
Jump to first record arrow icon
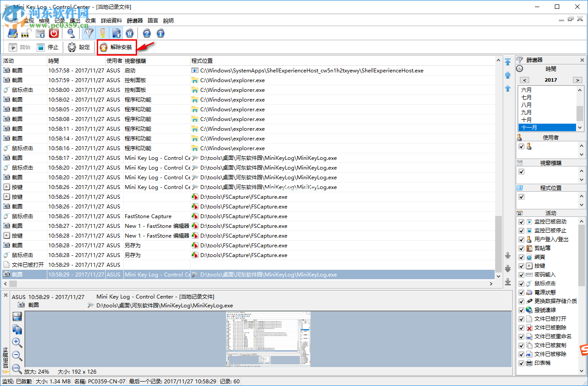(508, 61)
